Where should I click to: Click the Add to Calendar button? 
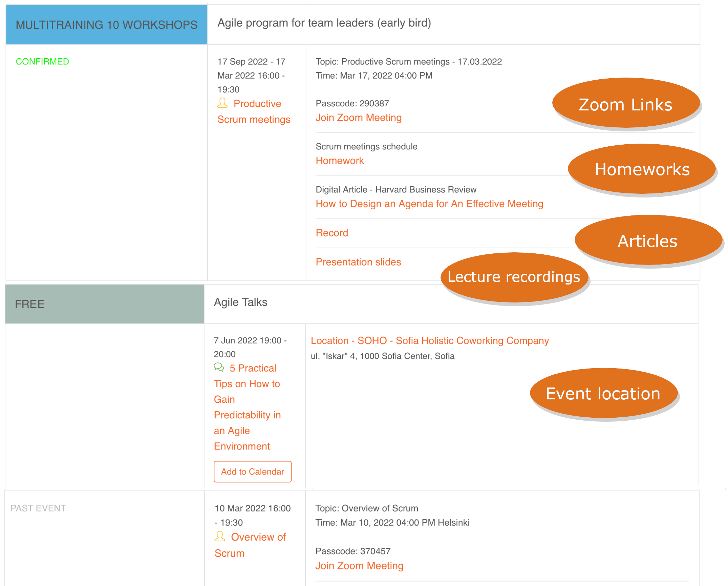point(253,472)
